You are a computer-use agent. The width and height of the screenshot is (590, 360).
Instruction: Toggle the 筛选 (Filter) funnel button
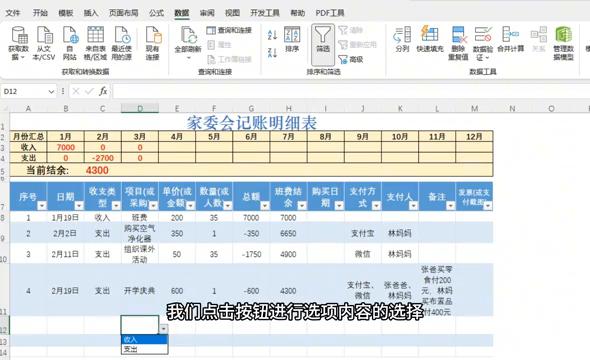[323, 44]
